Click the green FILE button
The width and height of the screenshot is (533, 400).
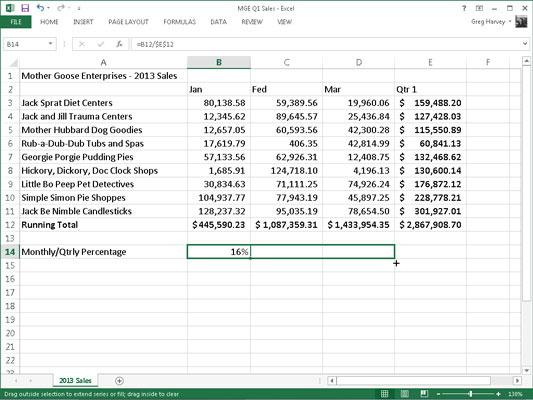coord(16,22)
